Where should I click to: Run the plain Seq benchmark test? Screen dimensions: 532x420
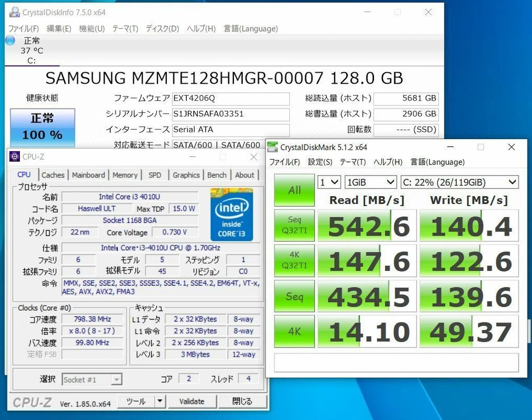[x=294, y=295]
